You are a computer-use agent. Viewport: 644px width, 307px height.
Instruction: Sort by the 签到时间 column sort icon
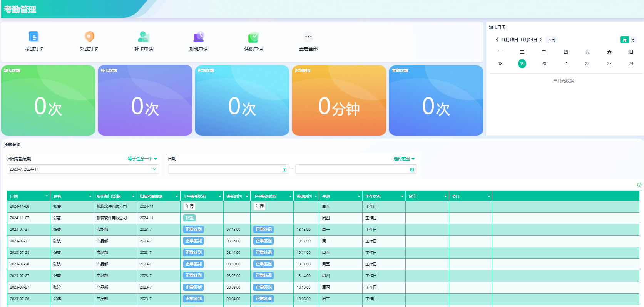(247, 196)
